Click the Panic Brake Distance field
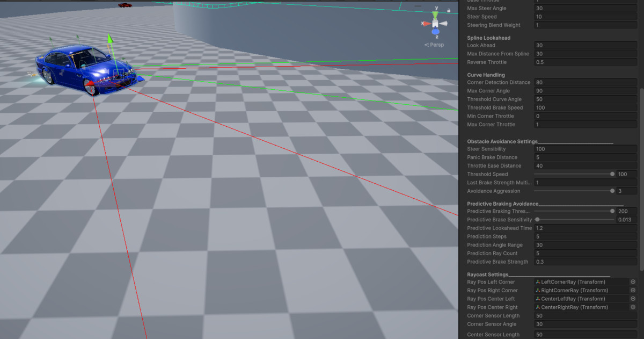This screenshot has height=339, width=644. point(586,157)
